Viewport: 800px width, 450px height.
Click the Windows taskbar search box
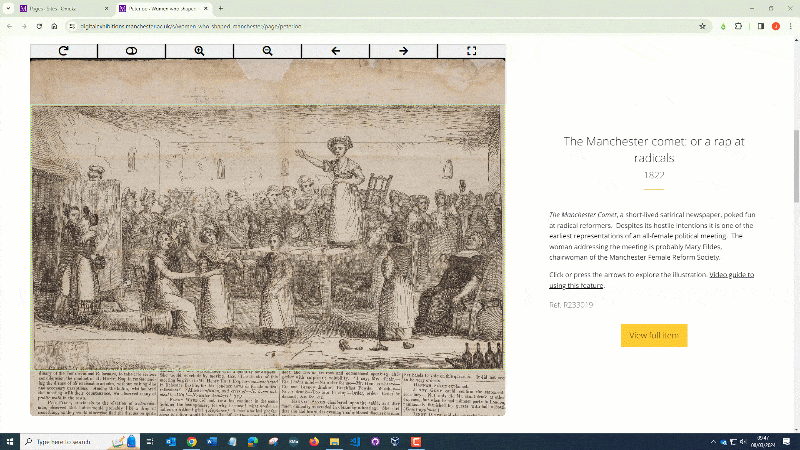click(80, 442)
